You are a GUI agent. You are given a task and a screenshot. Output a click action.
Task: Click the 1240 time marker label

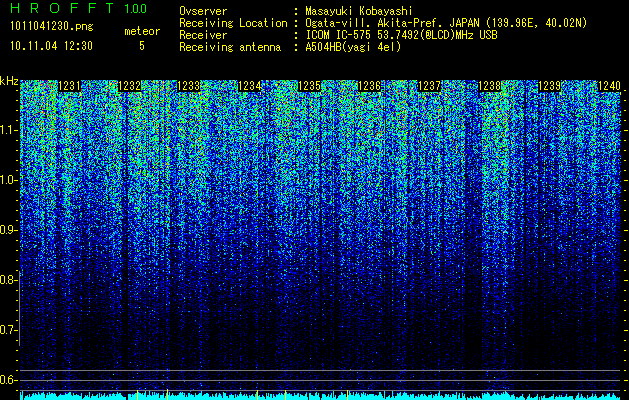point(609,86)
